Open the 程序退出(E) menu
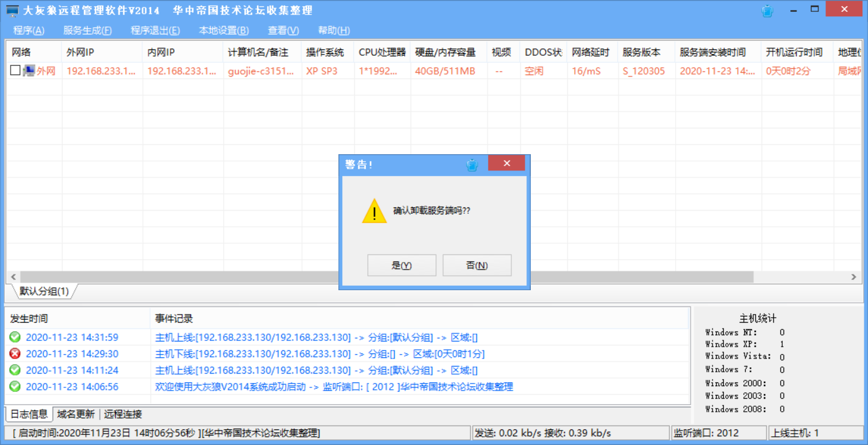The width and height of the screenshot is (868, 445). coord(155,30)
